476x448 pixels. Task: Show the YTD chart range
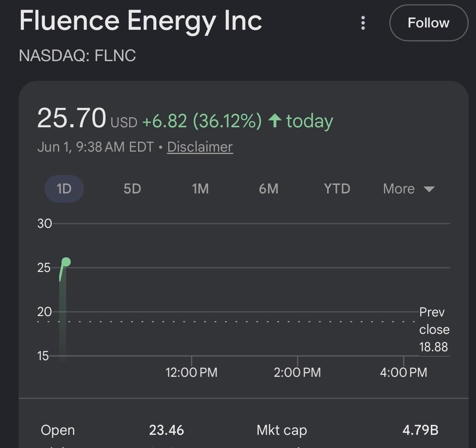coord(337,189)
